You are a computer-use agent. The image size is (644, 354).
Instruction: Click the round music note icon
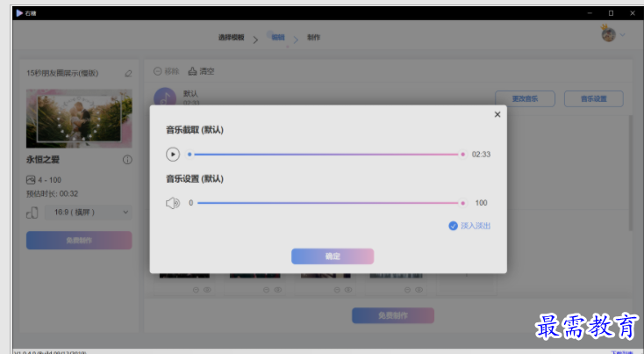(x=165, y=98)
